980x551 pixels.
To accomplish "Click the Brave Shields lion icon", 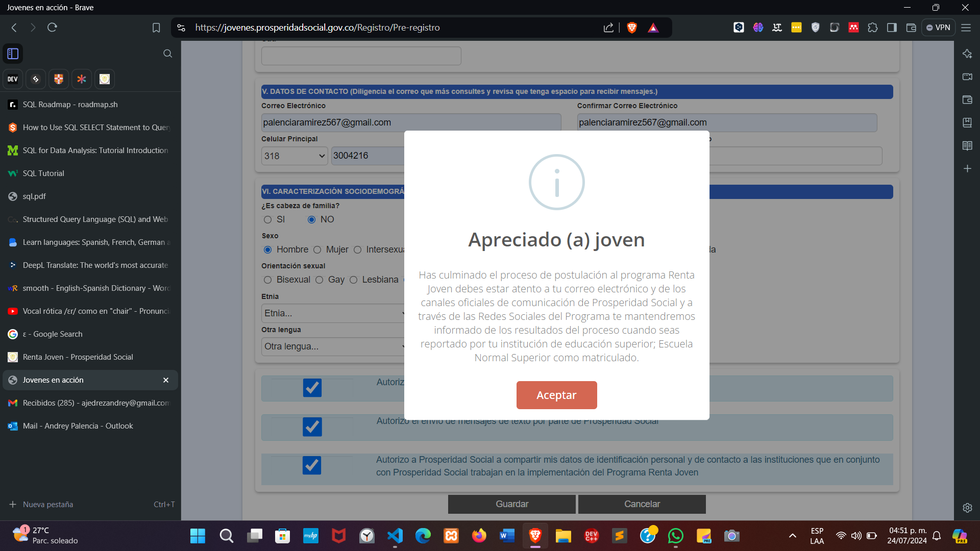I will pos(632,28).
